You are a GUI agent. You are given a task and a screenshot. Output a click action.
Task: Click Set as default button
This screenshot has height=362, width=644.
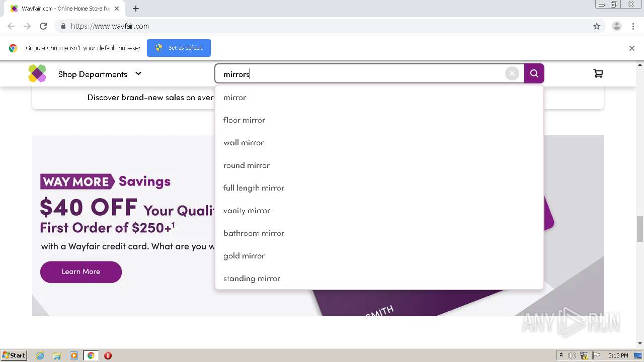pos(179,48)
